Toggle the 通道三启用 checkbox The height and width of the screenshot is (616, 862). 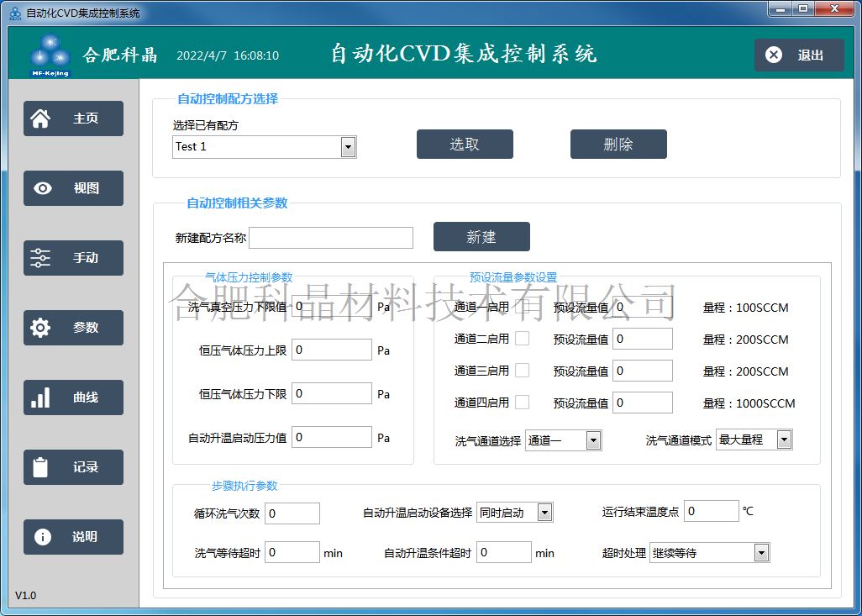tap(522, 371)
